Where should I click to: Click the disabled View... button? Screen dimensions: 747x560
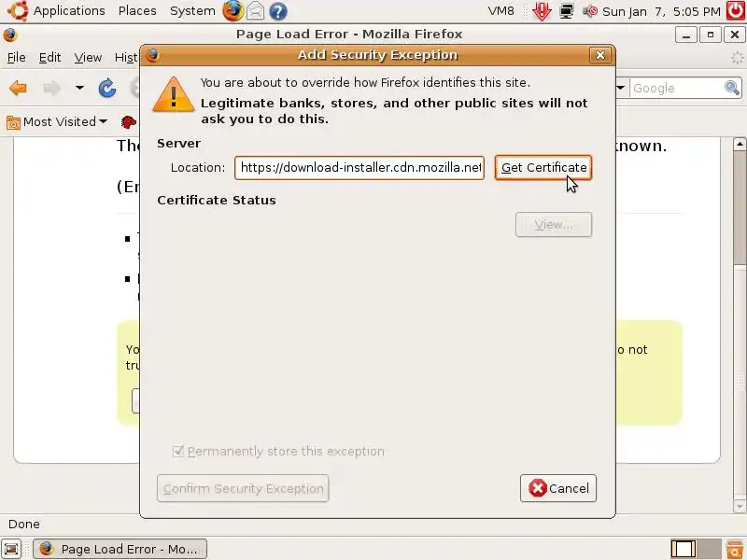(554, 224)
